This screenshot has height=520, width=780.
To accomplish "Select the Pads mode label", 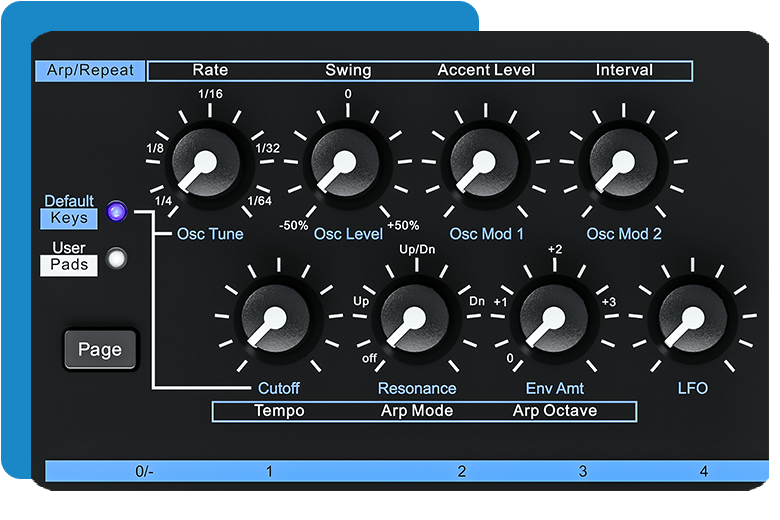I will [69, 265].
